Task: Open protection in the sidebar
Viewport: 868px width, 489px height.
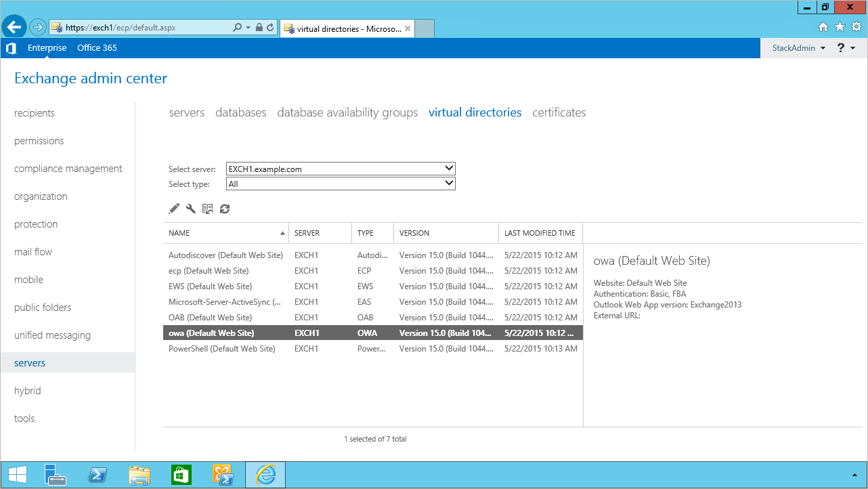Action: 36,224
